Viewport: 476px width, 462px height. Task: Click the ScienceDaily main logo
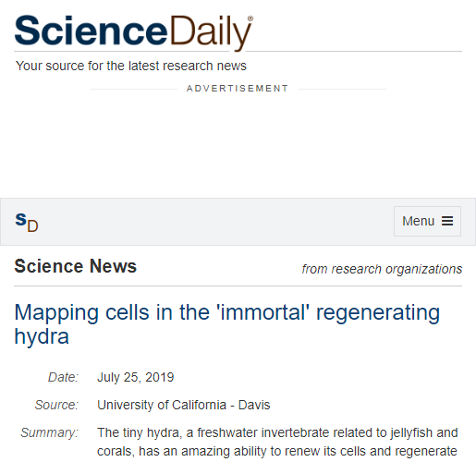point(133,32)
